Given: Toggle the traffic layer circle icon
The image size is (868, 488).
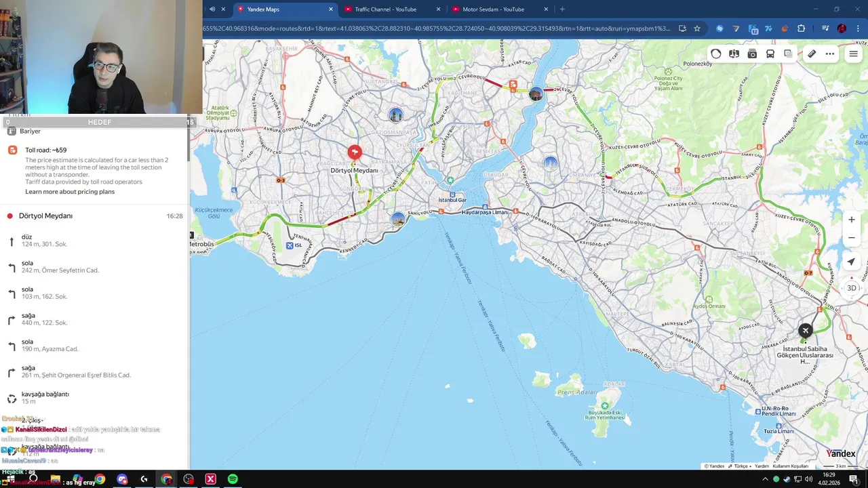Looking at the screenshot, I should pyautogui.click(x=716, y=54).
